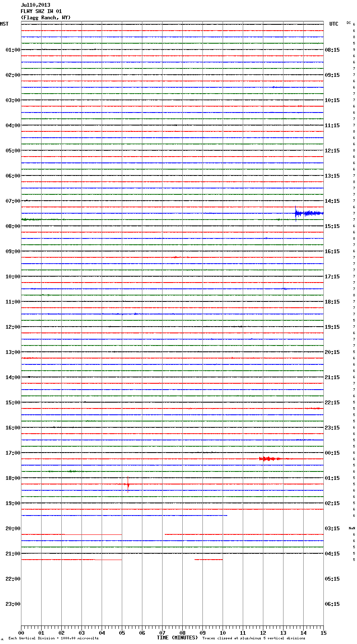The width and height of the screenshot is (357, 644).
Task: Click the "NaN" value in DC column
Action: point(352,528)
